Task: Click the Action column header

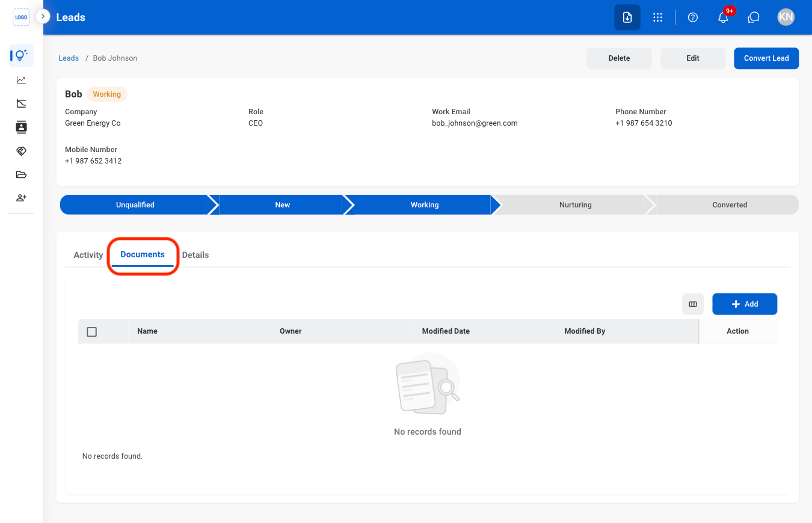Action: pyautogui.click(x=737, y=331)
